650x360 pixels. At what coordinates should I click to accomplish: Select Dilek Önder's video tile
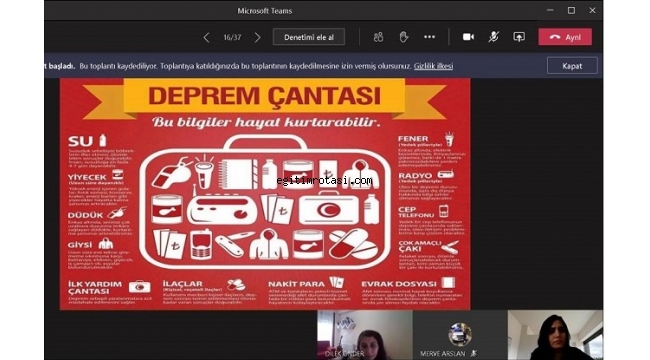tap(365, 335)
